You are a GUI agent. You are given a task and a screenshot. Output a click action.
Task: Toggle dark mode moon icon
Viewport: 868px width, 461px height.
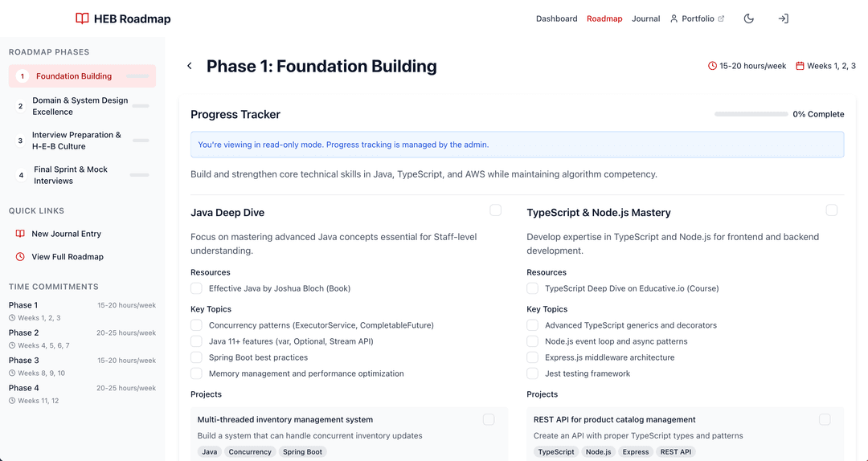point(749,18)
